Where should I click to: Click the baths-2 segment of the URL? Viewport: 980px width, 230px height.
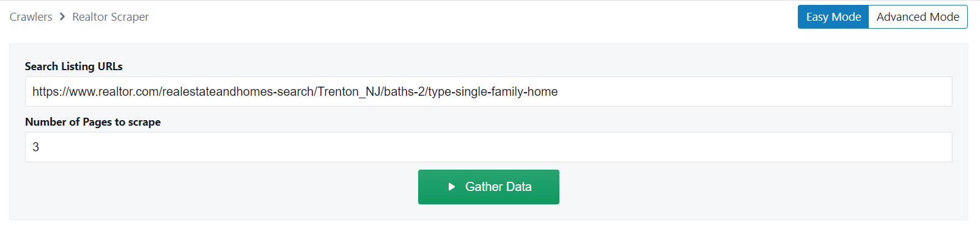point(404,92)
